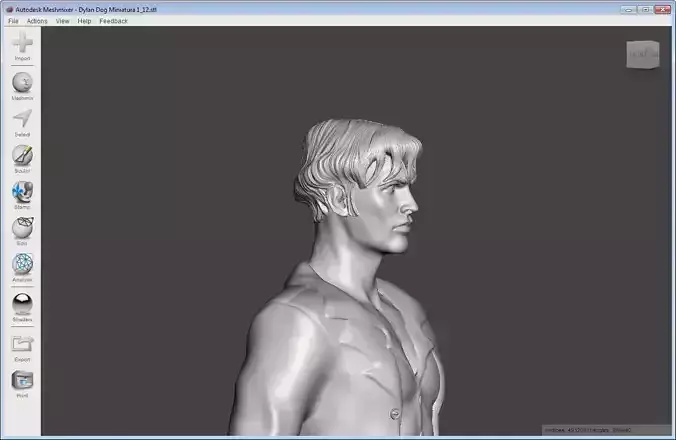Image resolution: width=676 pixels, height=440 pixels.
Task: Open the Edit tool panel
Action: pos(22,228)
